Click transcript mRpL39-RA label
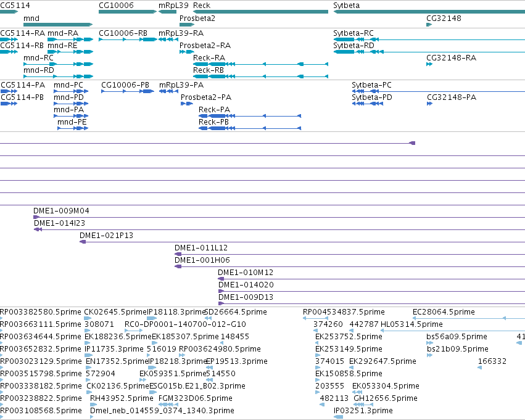 (x=181, y=33)
